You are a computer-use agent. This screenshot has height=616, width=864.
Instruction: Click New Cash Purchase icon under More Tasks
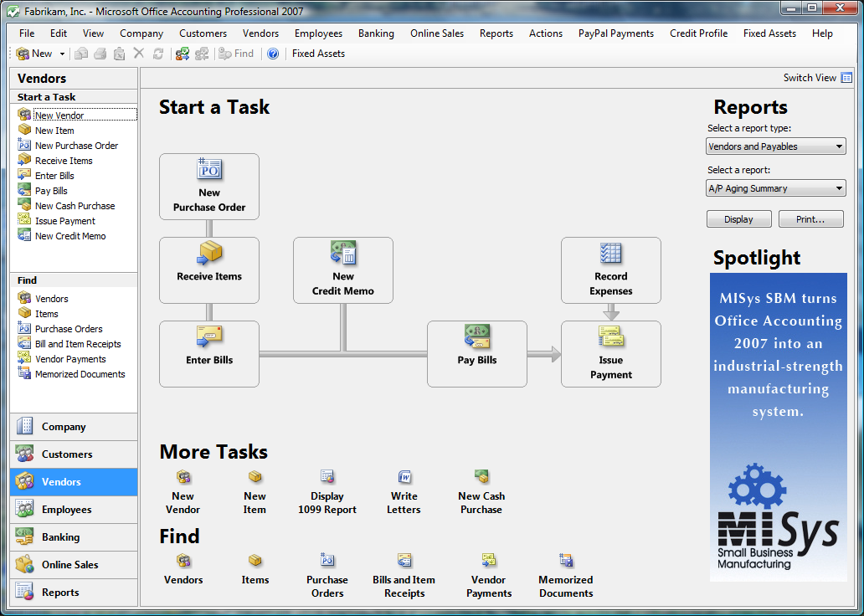click(x=481, y=476)
